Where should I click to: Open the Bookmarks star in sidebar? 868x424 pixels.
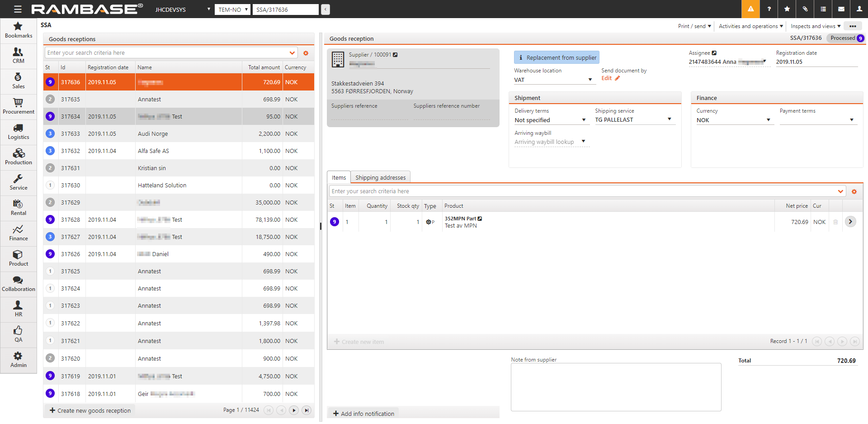pos(18,30)
